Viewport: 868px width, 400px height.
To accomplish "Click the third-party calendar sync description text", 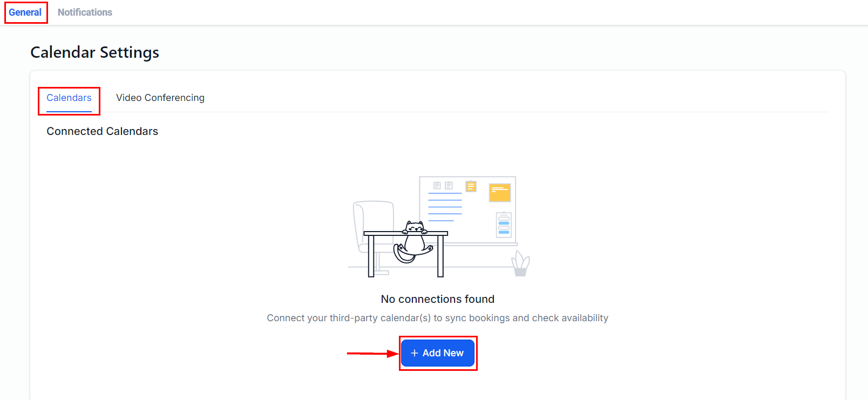I will click(437, 318).
